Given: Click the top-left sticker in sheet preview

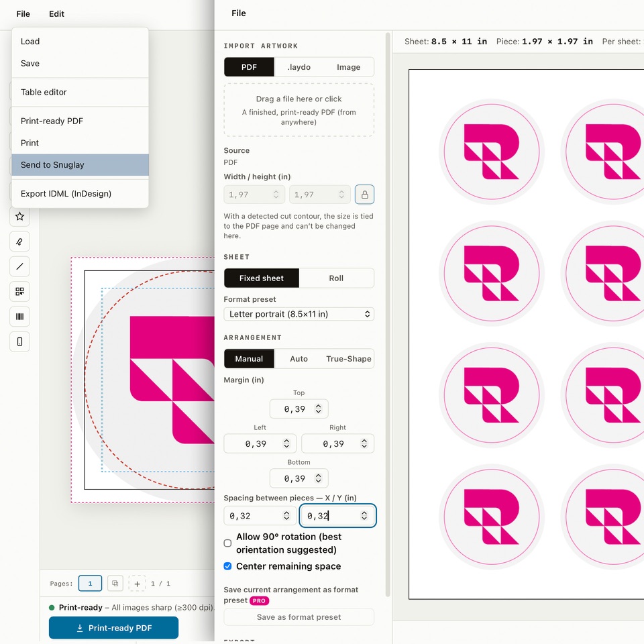Looking at the screenshot, I should tap(492, 152).
